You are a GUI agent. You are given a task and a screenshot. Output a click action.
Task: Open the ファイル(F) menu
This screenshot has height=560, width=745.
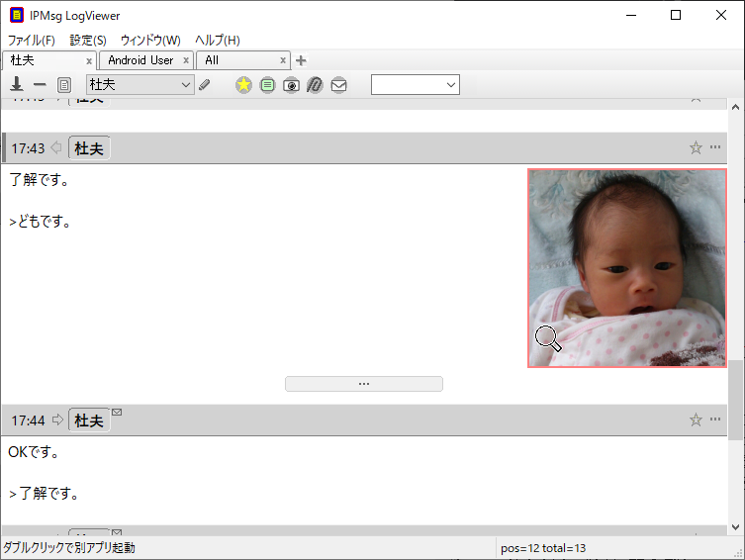pos(32,40)
